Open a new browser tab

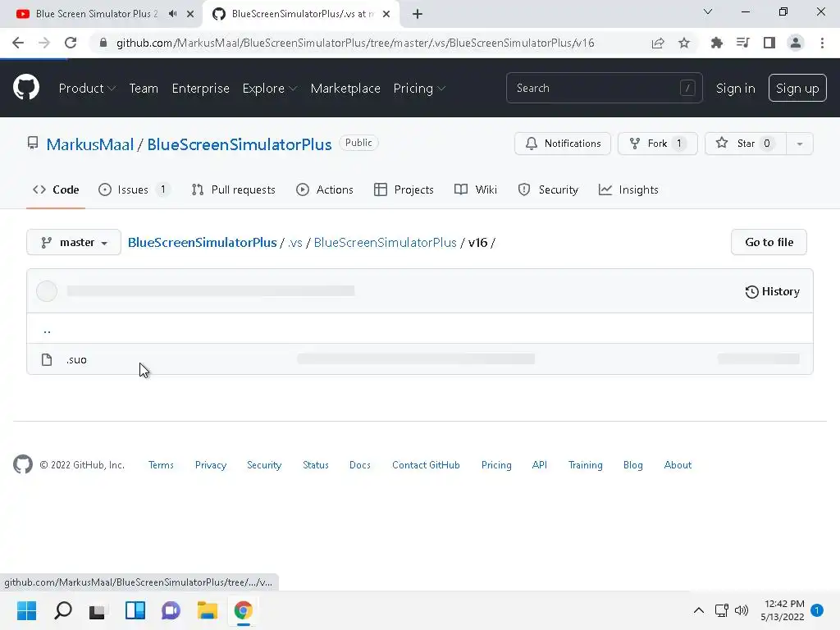point(418,14)
